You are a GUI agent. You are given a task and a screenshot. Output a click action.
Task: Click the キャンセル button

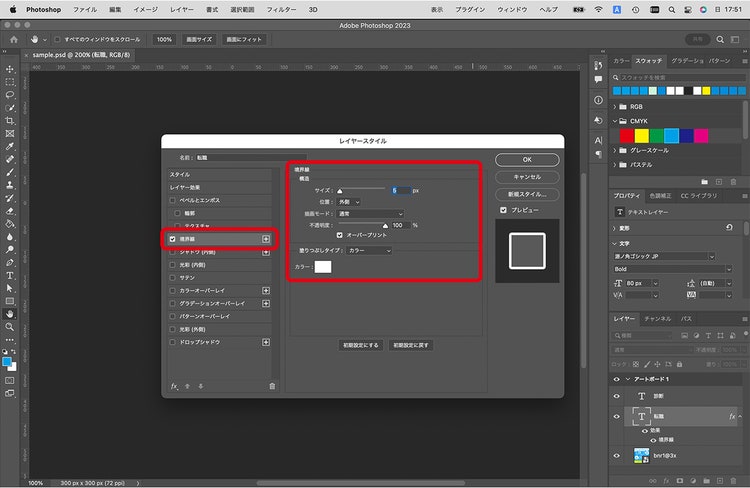tap(527, 177)
